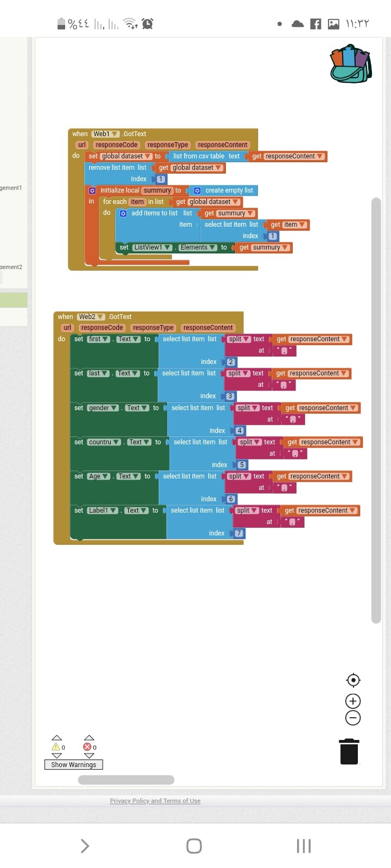Click gear icon on add items to list block
The width and height of the screenshot is (391, 868).
pos(123,213)
